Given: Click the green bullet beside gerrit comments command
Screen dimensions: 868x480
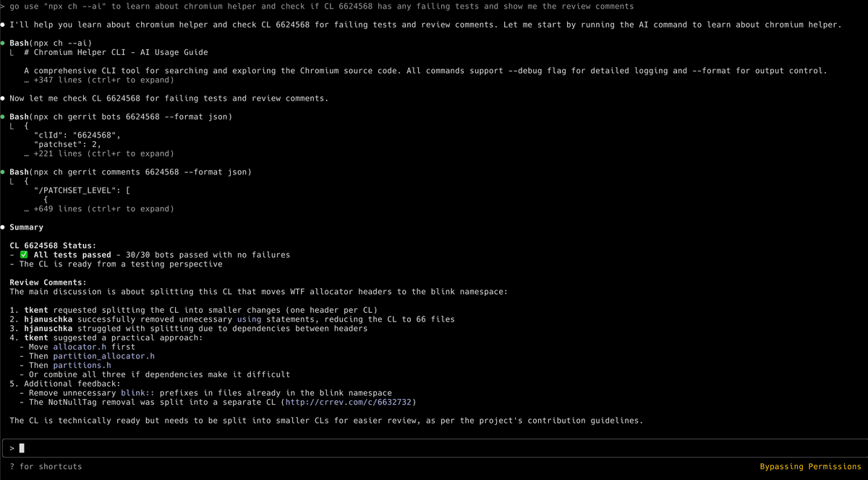Looking at the screenshot, I should click(x=4, y=172).
